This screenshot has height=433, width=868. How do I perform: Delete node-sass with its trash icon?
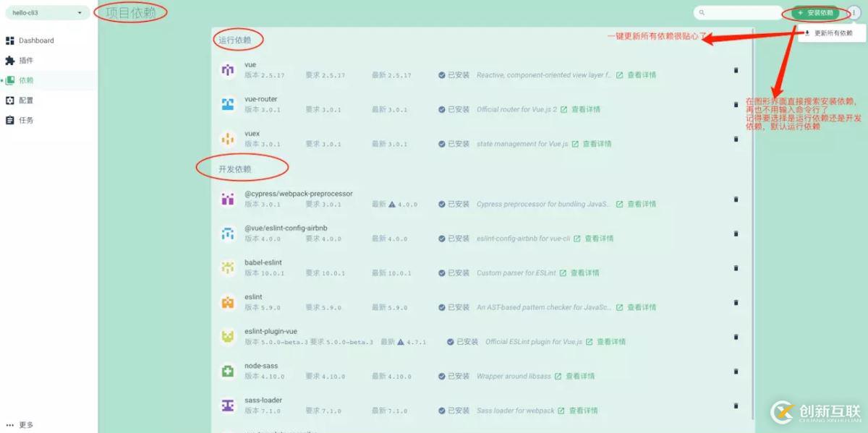[736, 371]
